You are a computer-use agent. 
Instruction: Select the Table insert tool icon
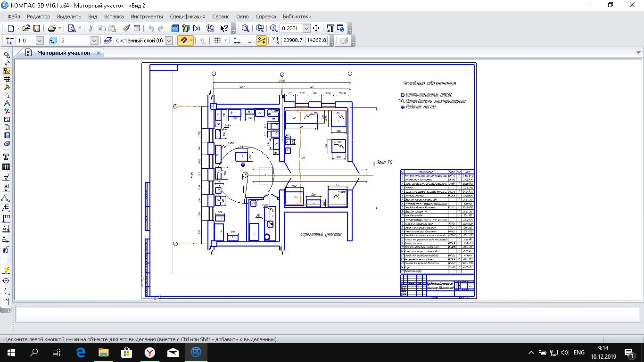click(7, 167)
